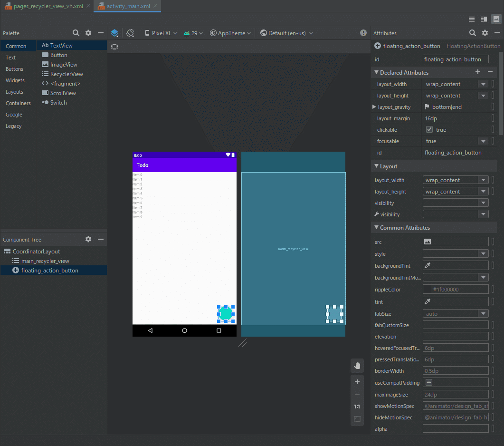Toggle the useCompatPadding checkbox
504x446 pixels.
tap(429, 383)
